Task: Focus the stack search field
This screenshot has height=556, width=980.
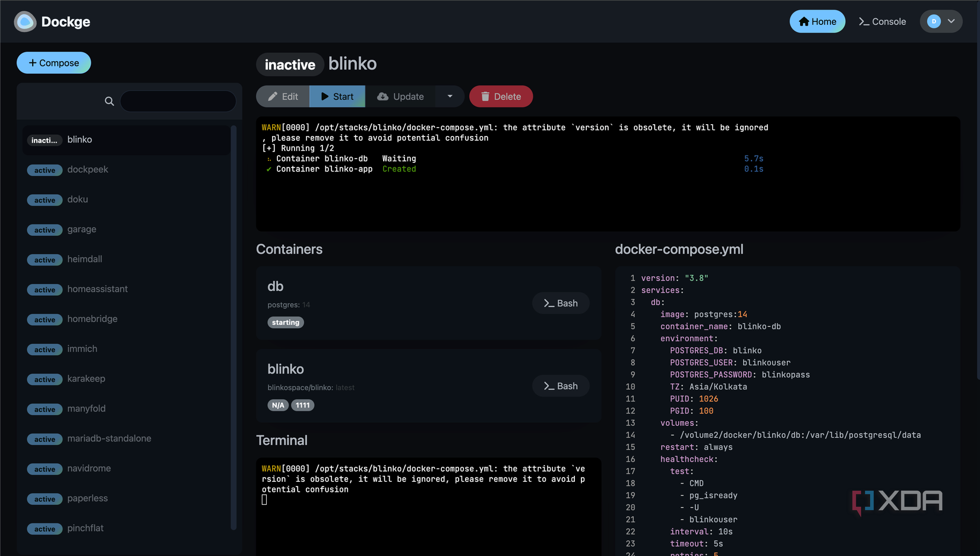Action: 178,101
